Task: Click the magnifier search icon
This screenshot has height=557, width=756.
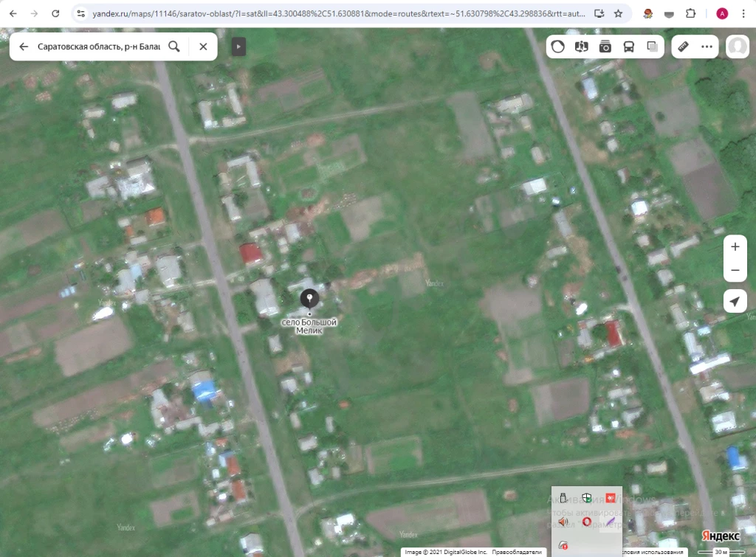Action: pyautogui.click(x=174, y=46)
